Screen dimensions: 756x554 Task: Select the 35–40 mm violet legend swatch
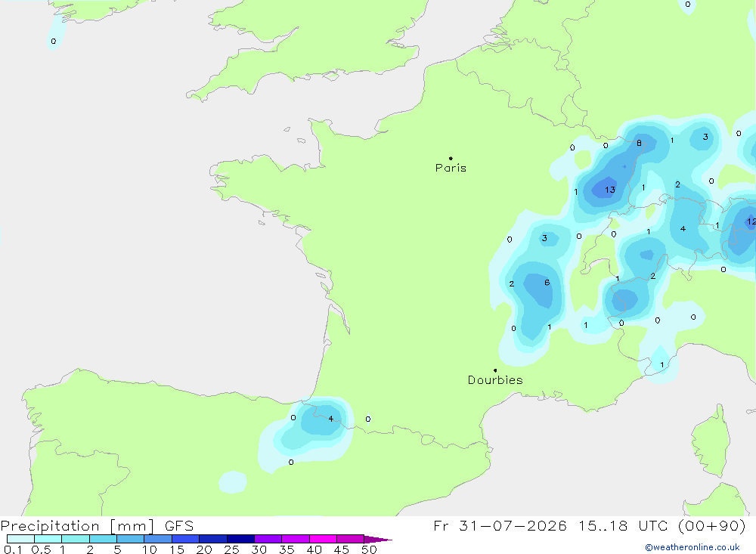[296, 539]
